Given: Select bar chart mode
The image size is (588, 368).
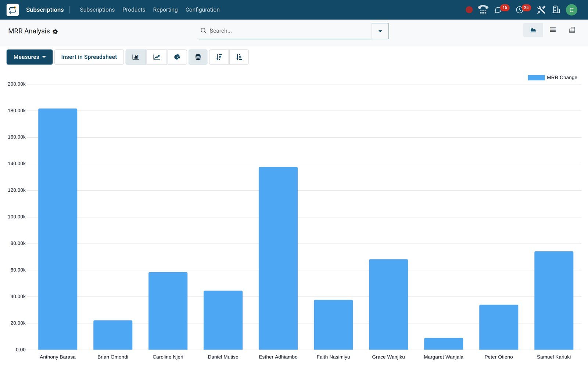Looking at the screenshot, I should tap(136, 57).
